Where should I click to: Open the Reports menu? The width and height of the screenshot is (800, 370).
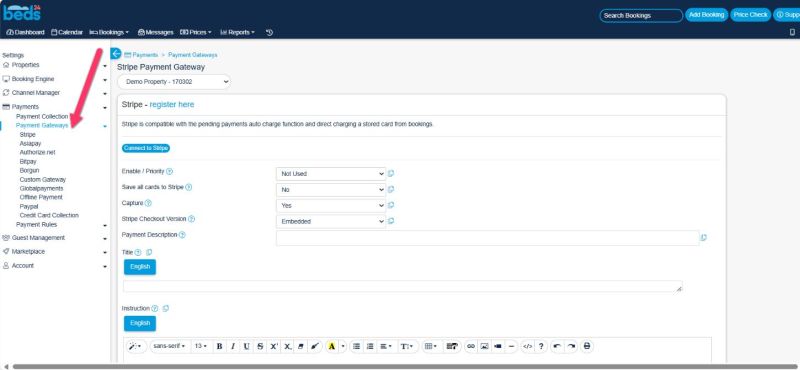[237, 32]
